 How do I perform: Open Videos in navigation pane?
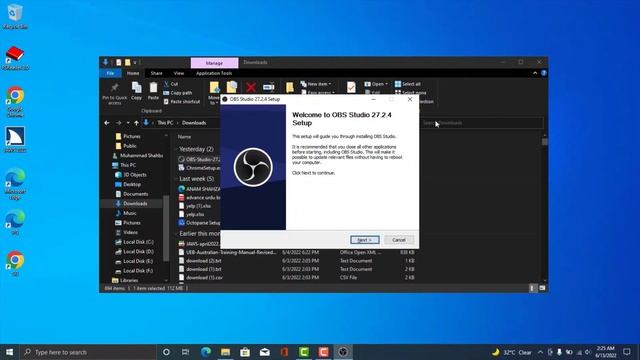tap(127, 232)
